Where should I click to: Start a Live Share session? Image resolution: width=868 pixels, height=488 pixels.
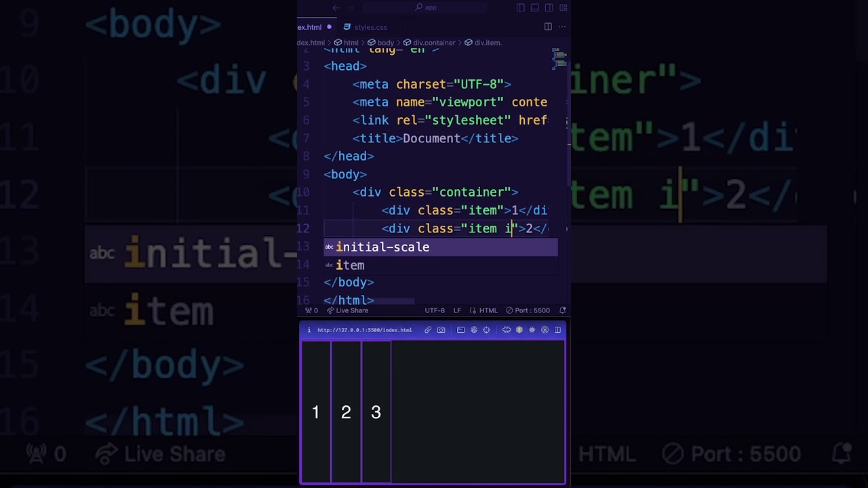(x=347, y=310)
